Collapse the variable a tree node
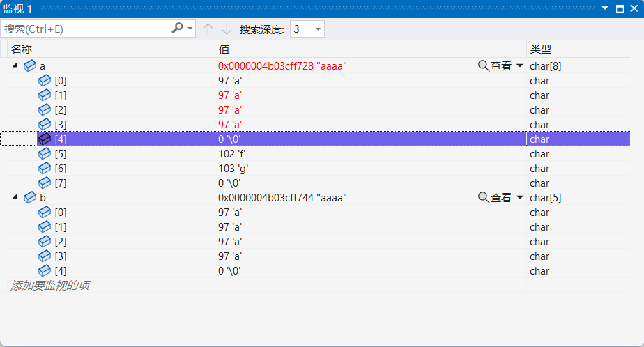Viewport: 644px width, 347px height. point(15,65)
